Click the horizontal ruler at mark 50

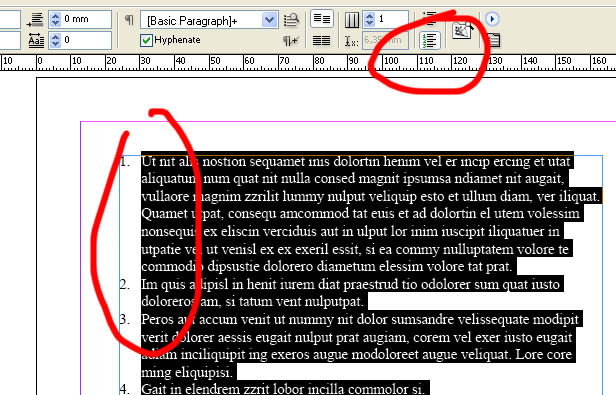(x=214, y=62)
